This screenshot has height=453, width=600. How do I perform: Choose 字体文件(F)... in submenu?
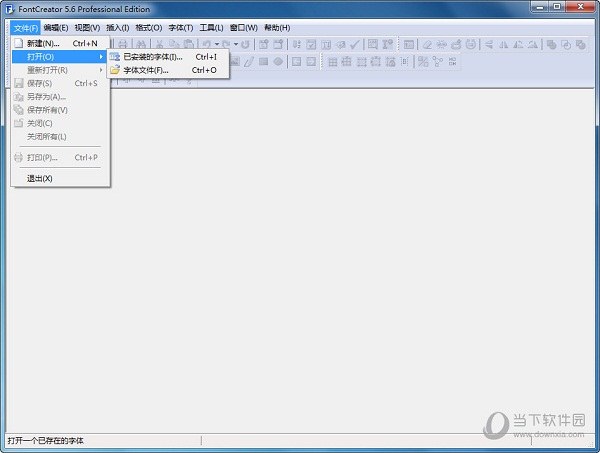168,70
